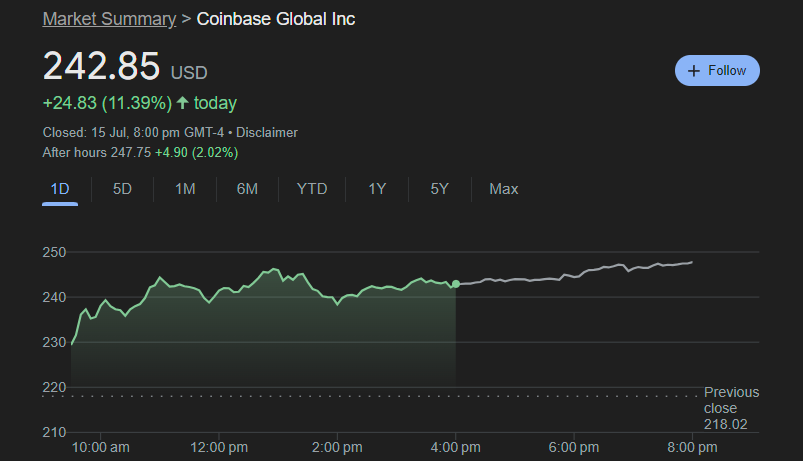Select the 1D time range tab

point(60,189)
